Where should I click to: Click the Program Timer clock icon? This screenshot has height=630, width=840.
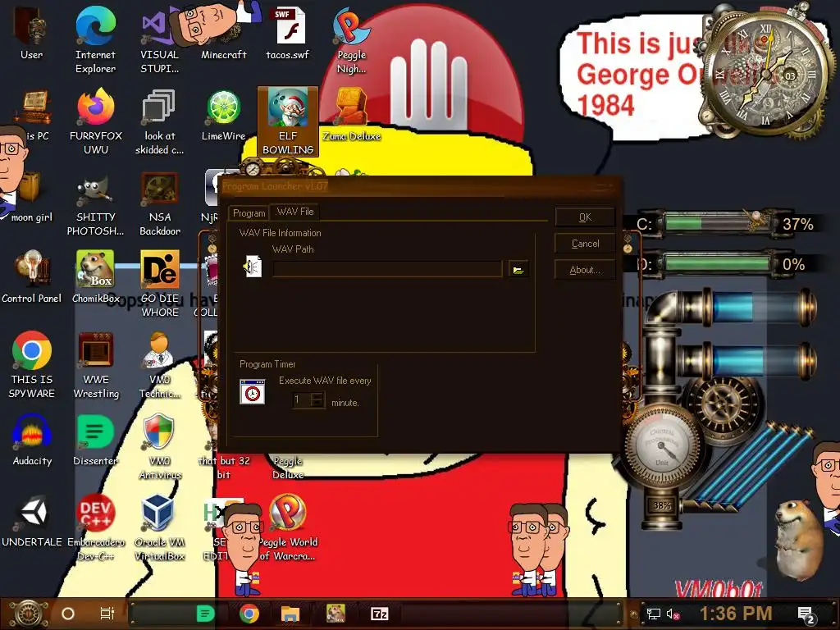click(x=253, y=391)
